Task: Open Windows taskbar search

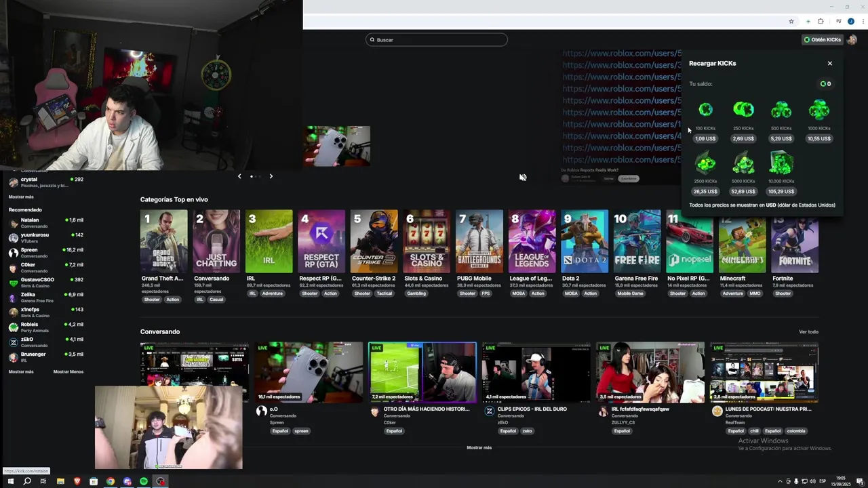Action: click(x=27, y=481)
